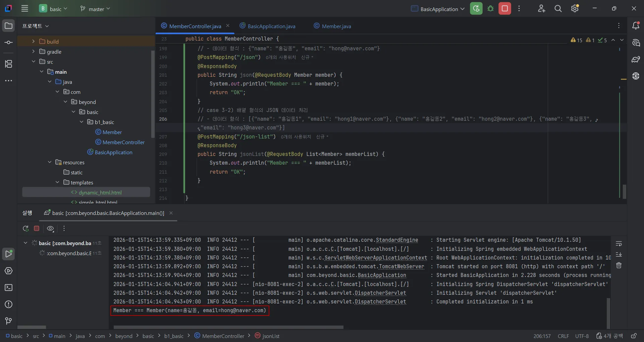Viewport: 644px width, 342px height.
Task: Click the UTF-8 encoding widget
Action: point(582,336)
